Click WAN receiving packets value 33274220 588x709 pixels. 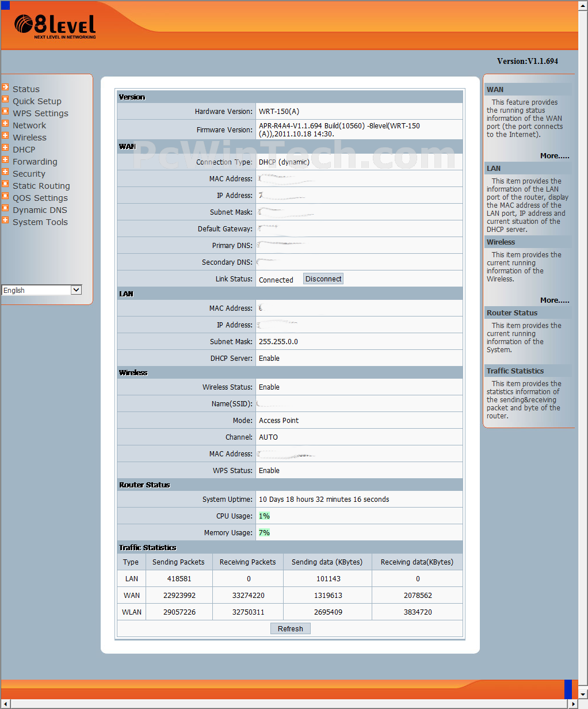tap(249, 596)
